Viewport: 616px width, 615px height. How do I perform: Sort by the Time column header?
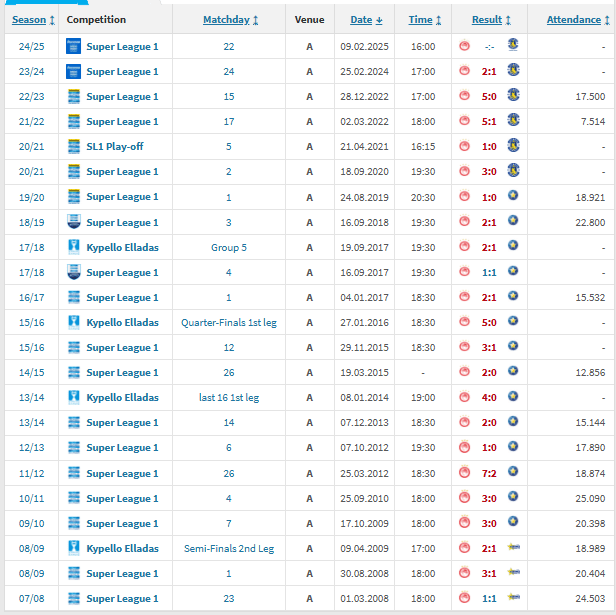pos(421,20)
